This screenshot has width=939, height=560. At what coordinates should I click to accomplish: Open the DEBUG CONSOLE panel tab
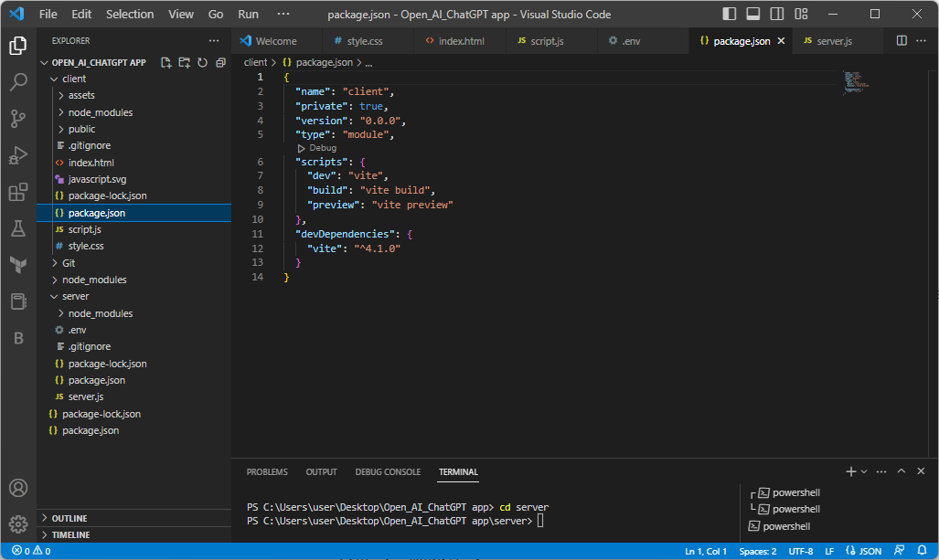388,471
